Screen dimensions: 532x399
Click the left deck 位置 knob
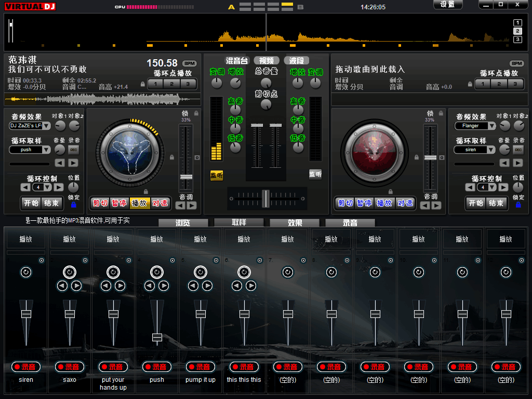click(x=73, y=187)
